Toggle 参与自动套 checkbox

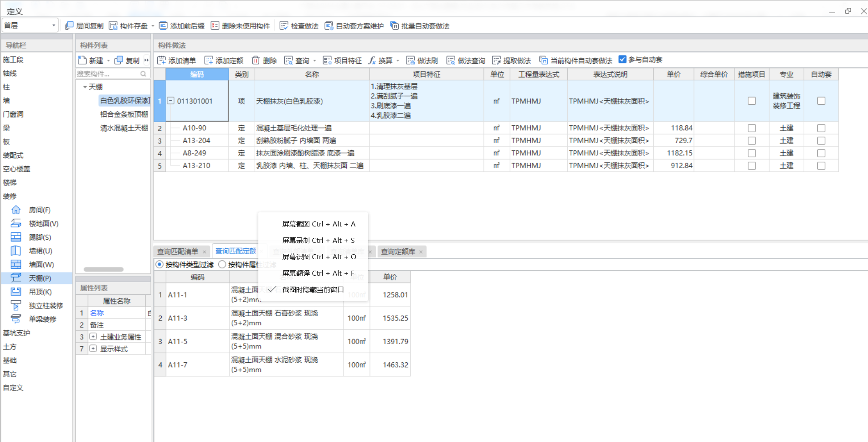click(x=622, y=59)
